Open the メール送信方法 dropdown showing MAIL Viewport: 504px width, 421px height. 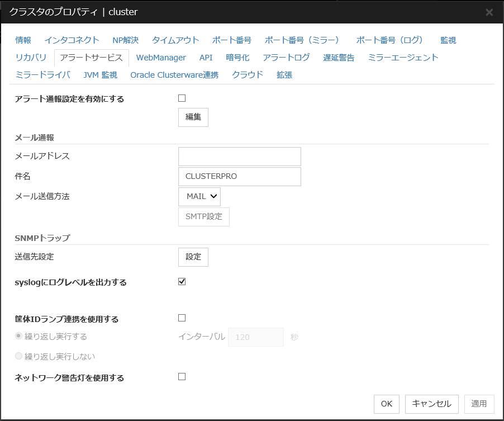point(198,196)
